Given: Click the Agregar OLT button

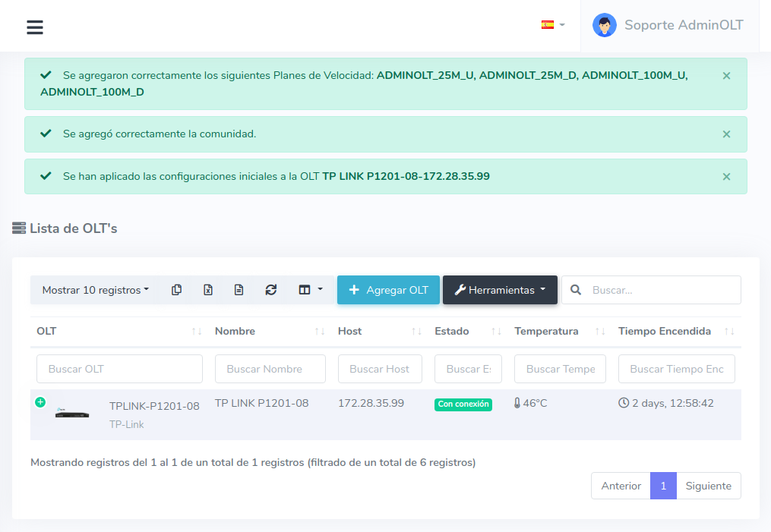Looking at the screenshot, I should coord(388,290).
